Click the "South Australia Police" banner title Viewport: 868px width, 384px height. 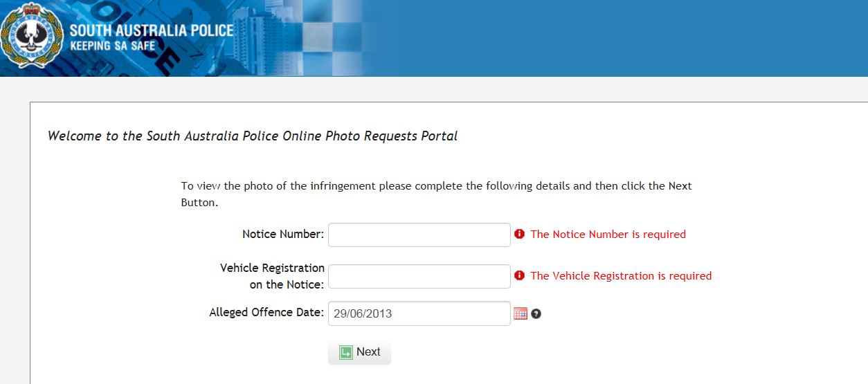click(152, 31)
